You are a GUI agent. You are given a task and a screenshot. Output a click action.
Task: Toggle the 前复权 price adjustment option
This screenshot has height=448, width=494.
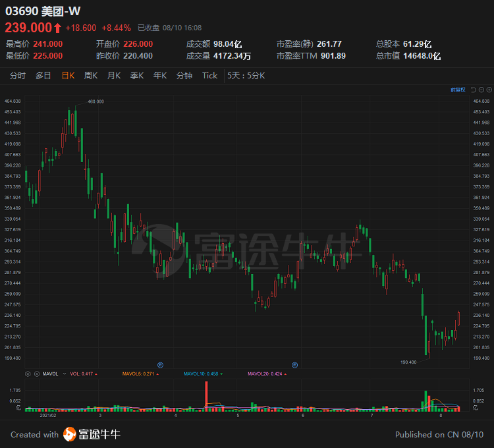coord(458,90)
